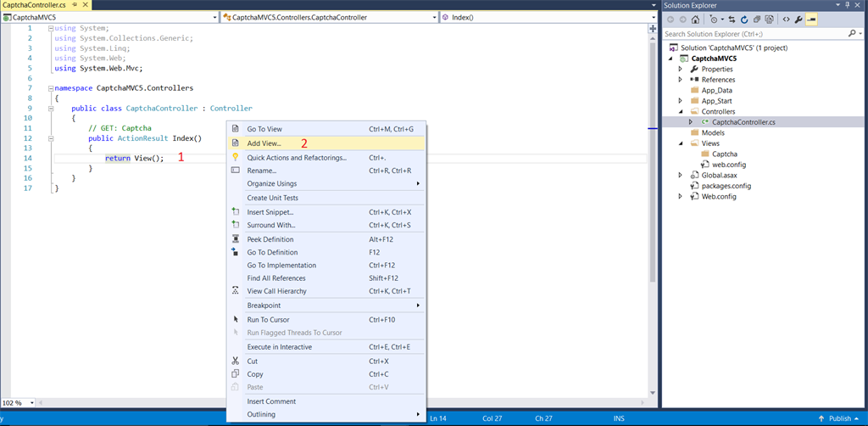Choose Go To Implementation
The image size is (868, 426).
click(326, 266)
